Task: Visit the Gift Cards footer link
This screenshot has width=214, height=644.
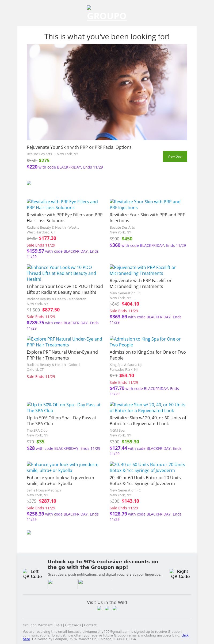Action: coord(73,625)
